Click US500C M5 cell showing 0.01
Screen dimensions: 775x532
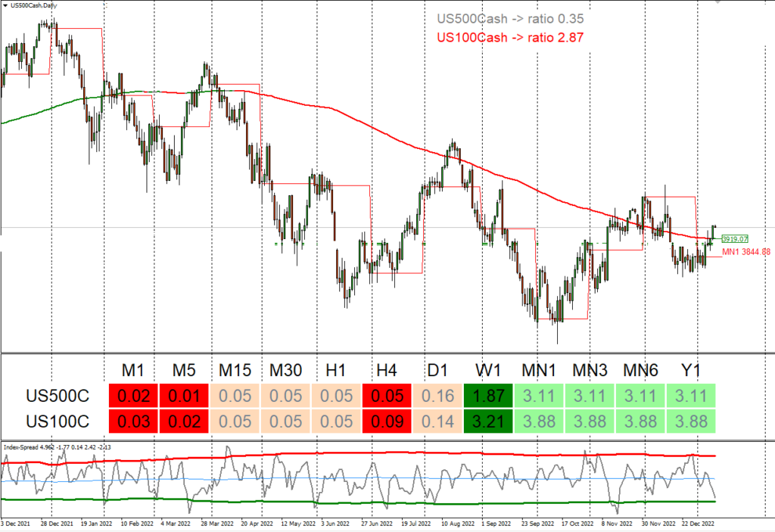point(185,396)
